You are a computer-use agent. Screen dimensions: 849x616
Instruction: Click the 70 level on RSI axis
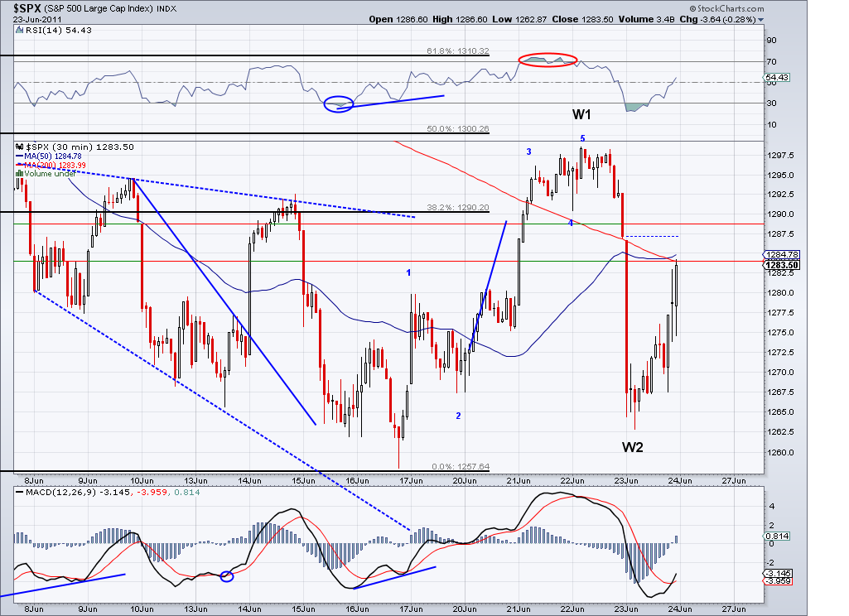(x=771, y=62)
